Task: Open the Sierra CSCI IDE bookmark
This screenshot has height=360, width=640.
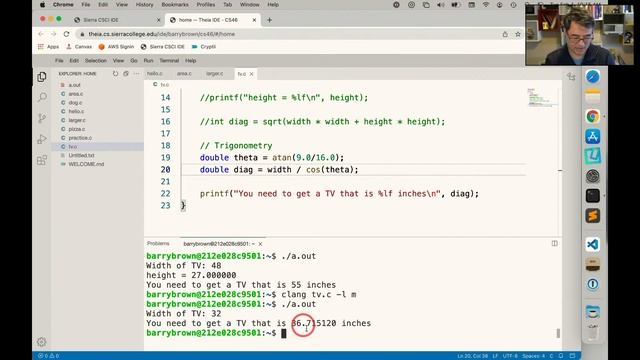Action: pyautogui.click(x=162, y=47)
